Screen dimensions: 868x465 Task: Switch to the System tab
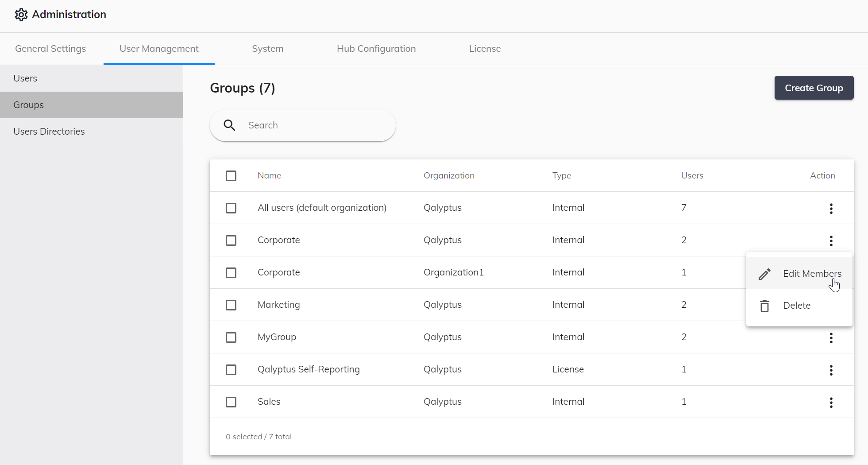point(267,49)
